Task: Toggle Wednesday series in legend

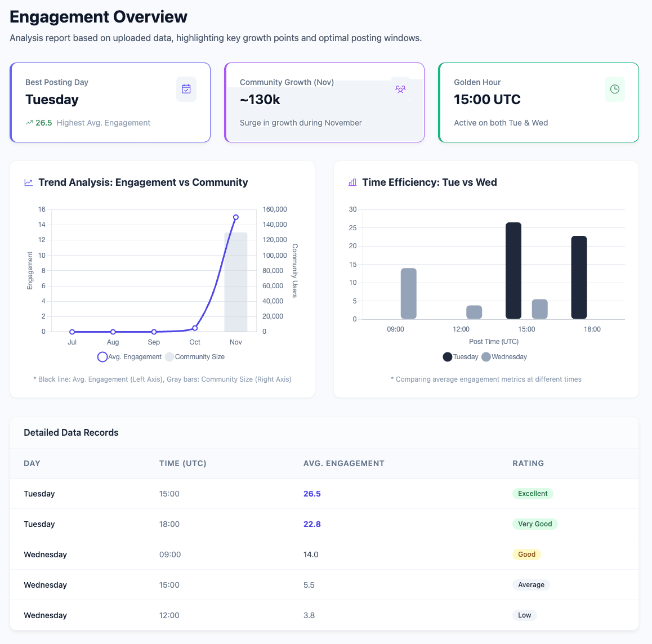Action: point(504,357)
